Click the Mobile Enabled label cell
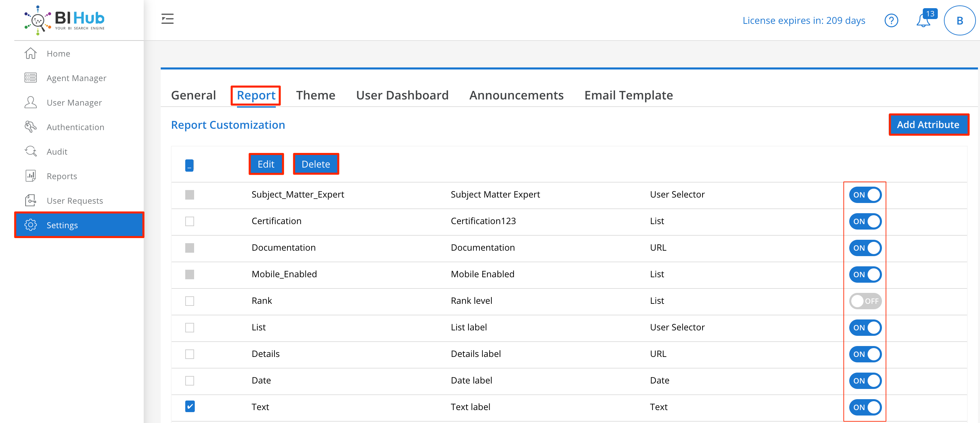980x423 pixels. click(483, 274)
